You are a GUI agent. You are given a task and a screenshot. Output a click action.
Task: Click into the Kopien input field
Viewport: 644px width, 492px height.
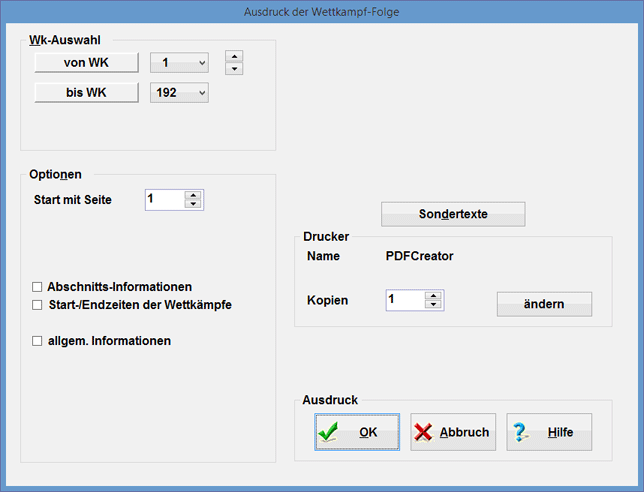(404, 300)
